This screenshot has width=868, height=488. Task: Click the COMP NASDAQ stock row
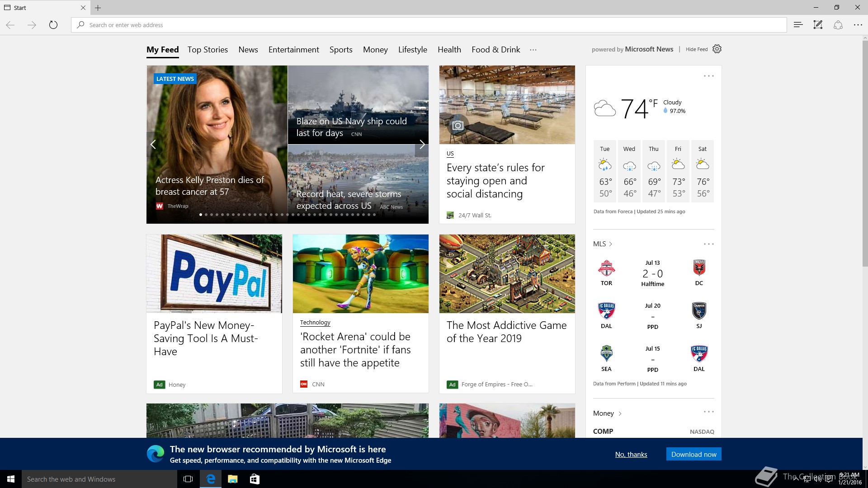coord(654,432)
